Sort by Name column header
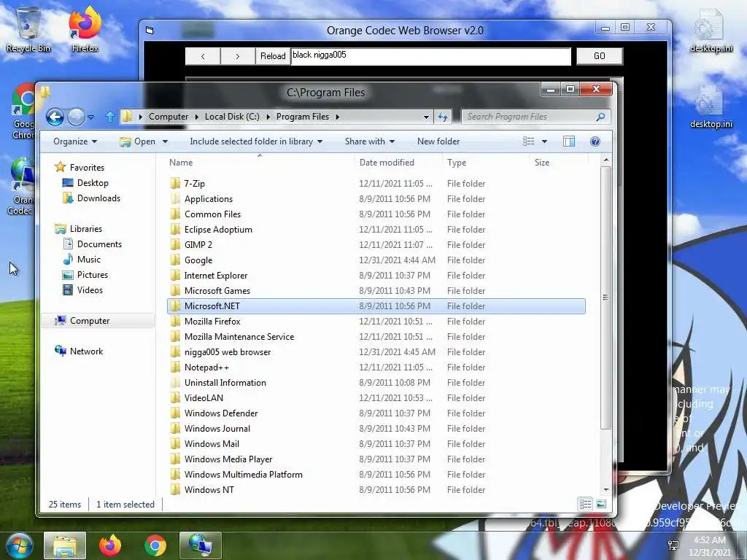The image size is (747, 560). tap(260, 163)
